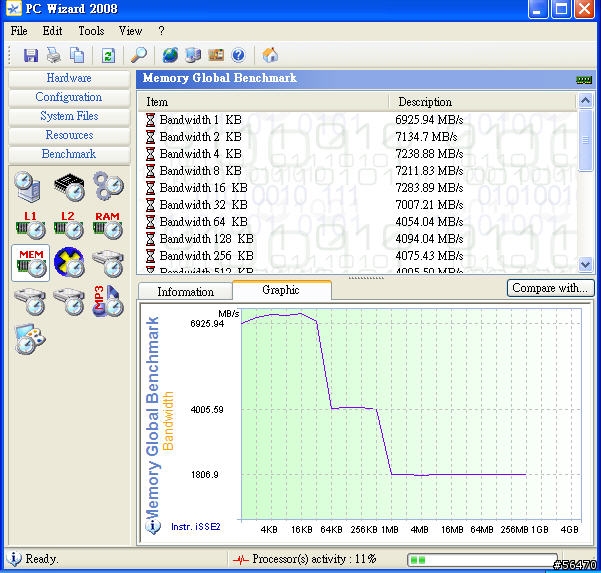The width and height of the screenshot is (601, 573).
Task: Click the Description column header
Action: [x=483, y=102]
